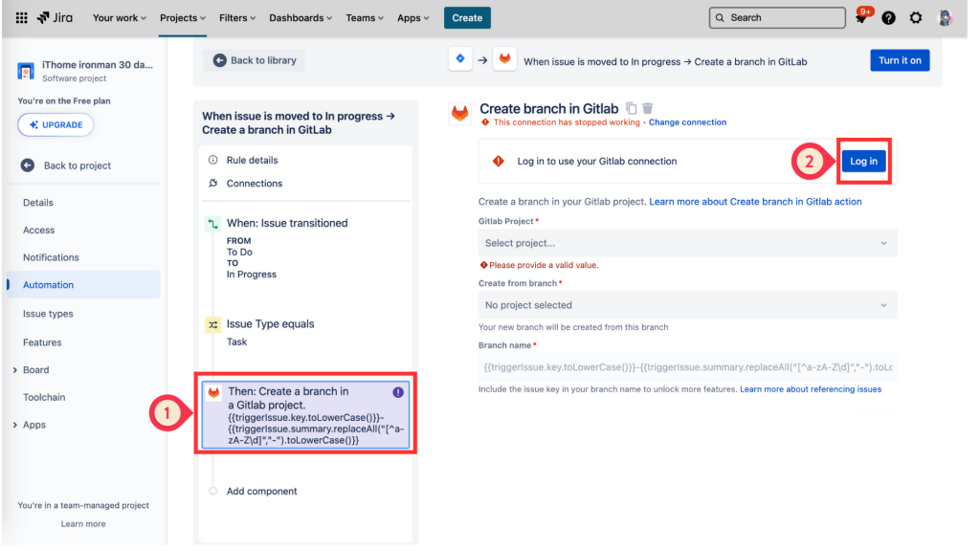The height and width of the screenshot is (551, 980).
Task: Open the settings gear icon
Action: coord(916,17)
